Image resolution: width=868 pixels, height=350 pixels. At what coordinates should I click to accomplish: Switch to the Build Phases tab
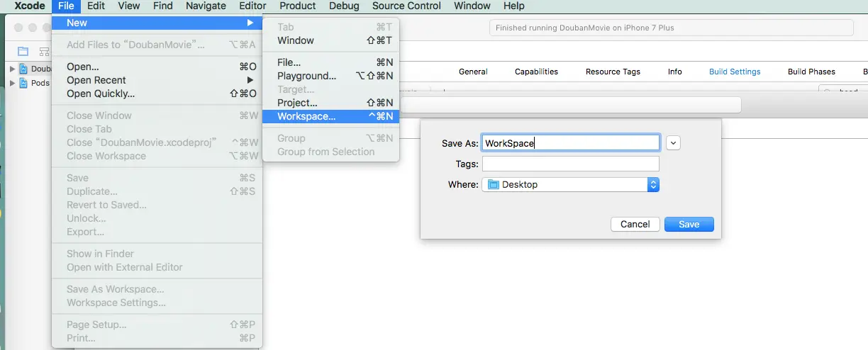811,72
